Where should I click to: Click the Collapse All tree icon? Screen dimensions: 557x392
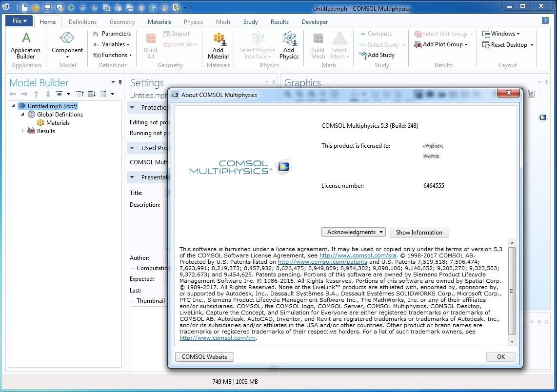80,94
